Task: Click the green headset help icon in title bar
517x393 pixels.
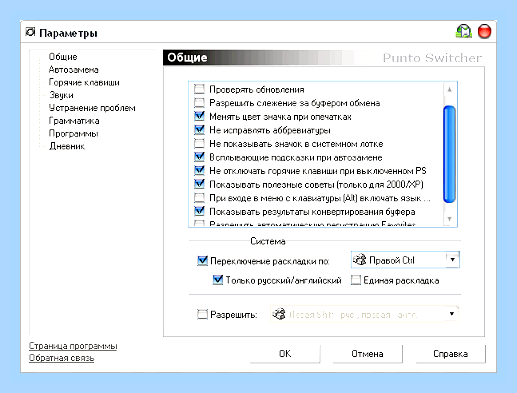Action: (x=464, y=31)
